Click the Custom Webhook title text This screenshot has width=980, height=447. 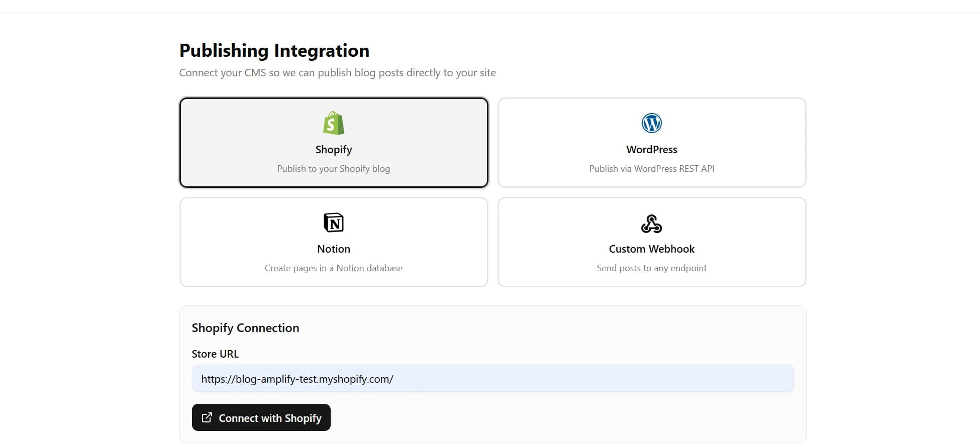[652, 249]
